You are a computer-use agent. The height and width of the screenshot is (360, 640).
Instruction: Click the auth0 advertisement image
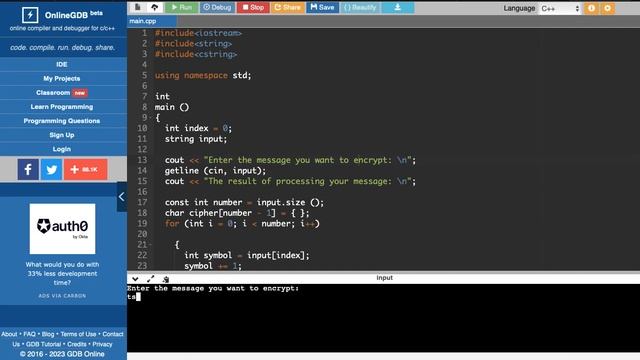click(x=62, y=229)
